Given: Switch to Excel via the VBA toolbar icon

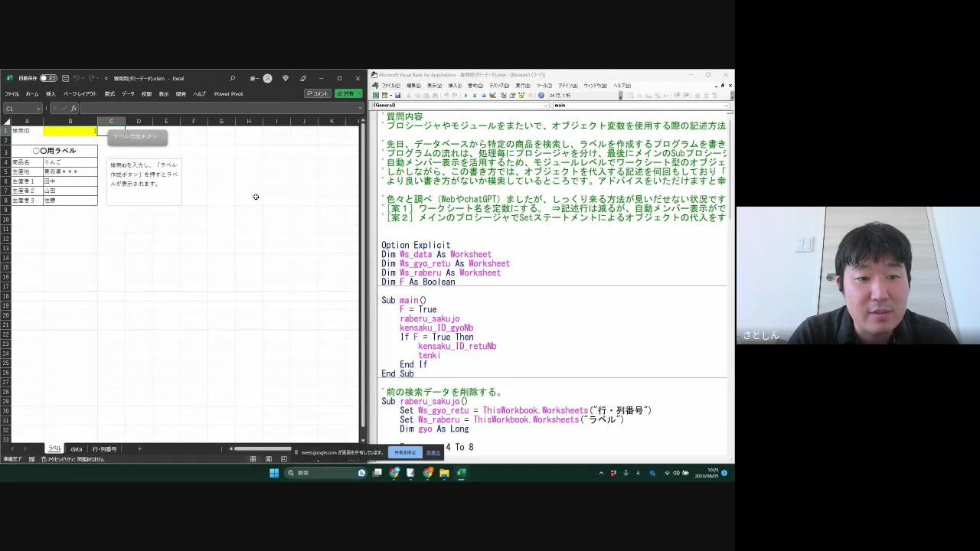Looking at the screenshot, I should pos(375,96).
